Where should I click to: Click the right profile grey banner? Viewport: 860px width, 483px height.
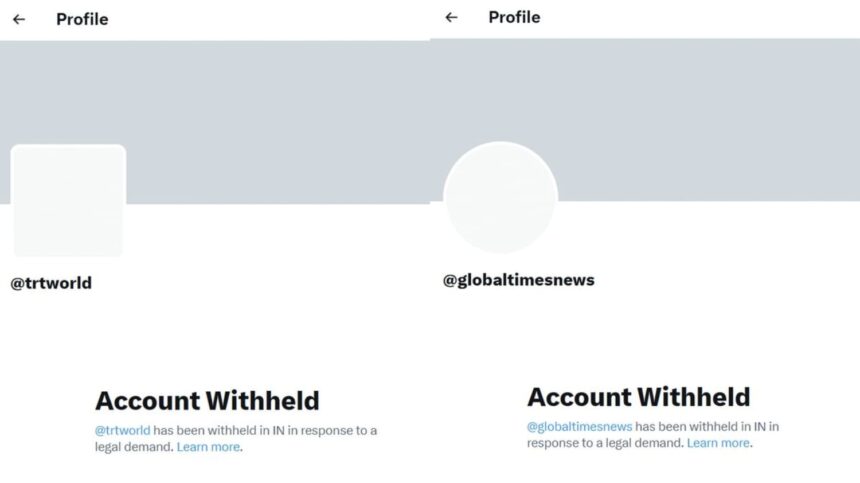tap(645, 120)
